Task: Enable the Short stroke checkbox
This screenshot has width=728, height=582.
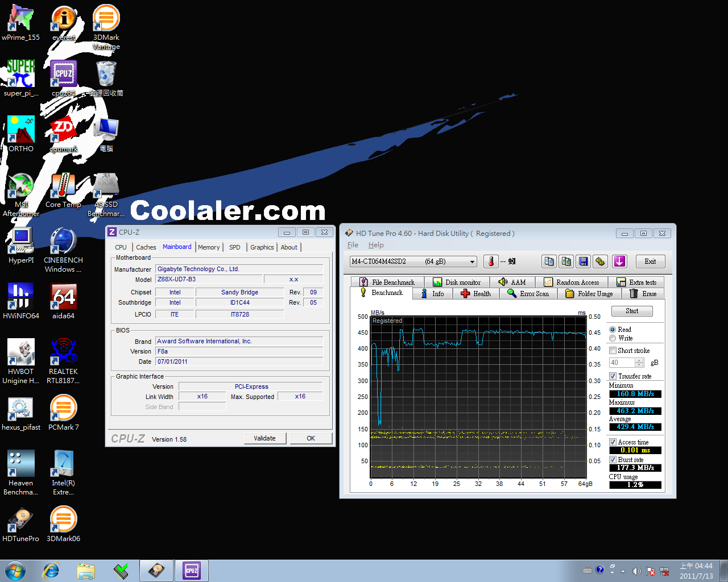Action: pyautogui.click(x=613, y=351)
